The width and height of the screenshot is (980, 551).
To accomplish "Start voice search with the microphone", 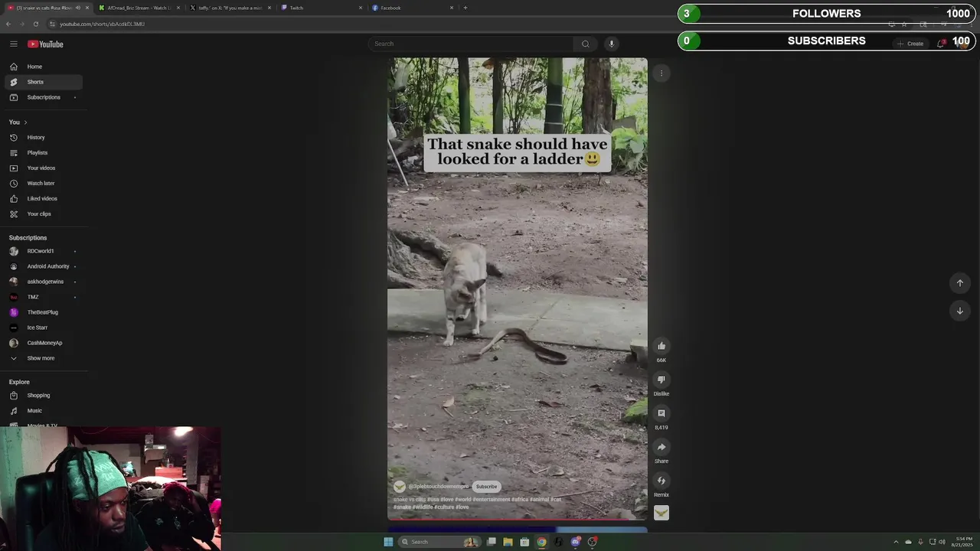I will (611, 44).
